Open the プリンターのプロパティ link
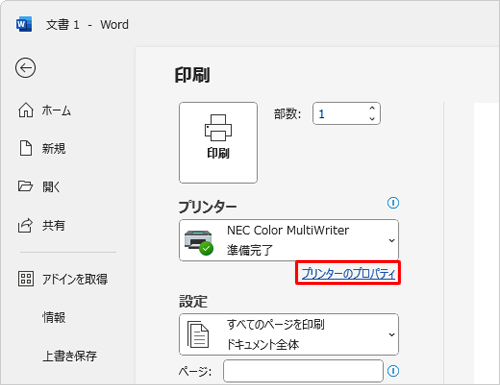This screenshot has height=385, width=500. (x=348, y=273)
